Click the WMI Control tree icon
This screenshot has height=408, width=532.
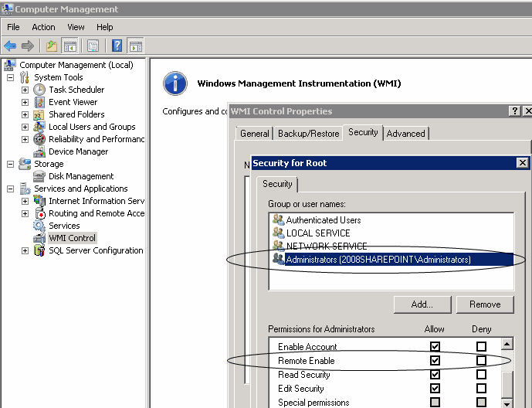click(x=39, y=238)
